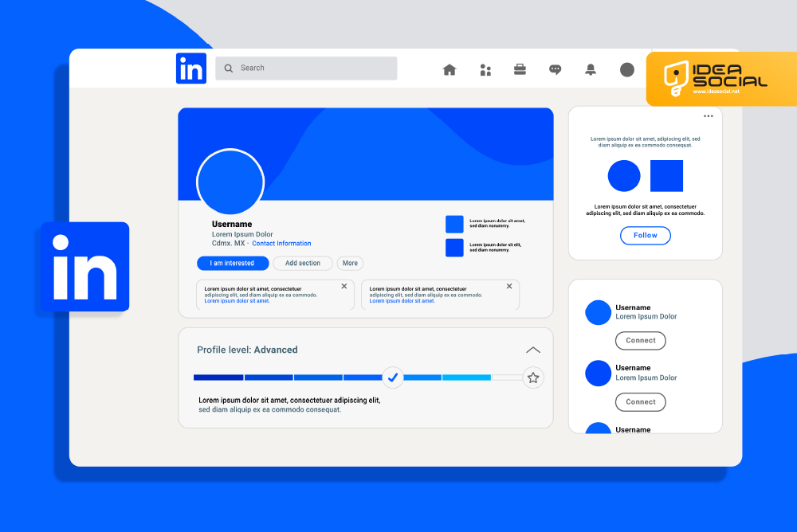Click the blue circle in ad card
The height and width of the screenshot is (532, 797).
[624, 176]
